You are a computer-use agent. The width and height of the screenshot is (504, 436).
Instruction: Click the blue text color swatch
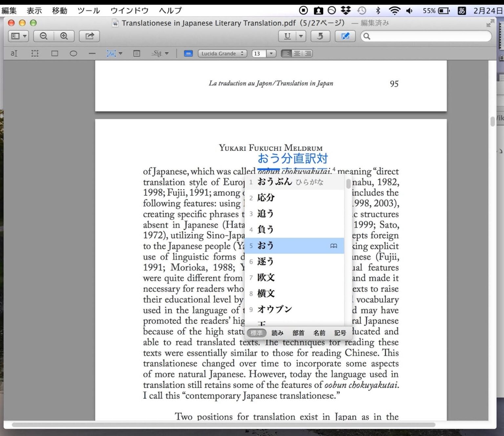pos(188,53)
